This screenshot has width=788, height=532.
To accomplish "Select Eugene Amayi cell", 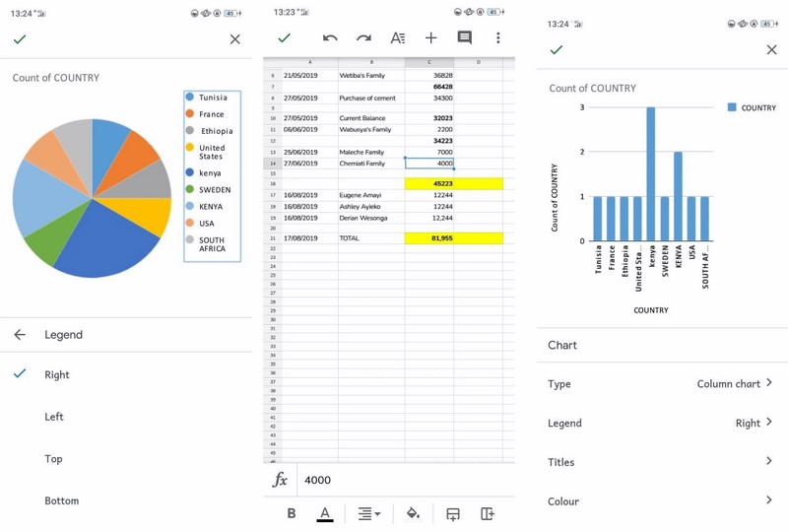I will click(x=371, y=195).
